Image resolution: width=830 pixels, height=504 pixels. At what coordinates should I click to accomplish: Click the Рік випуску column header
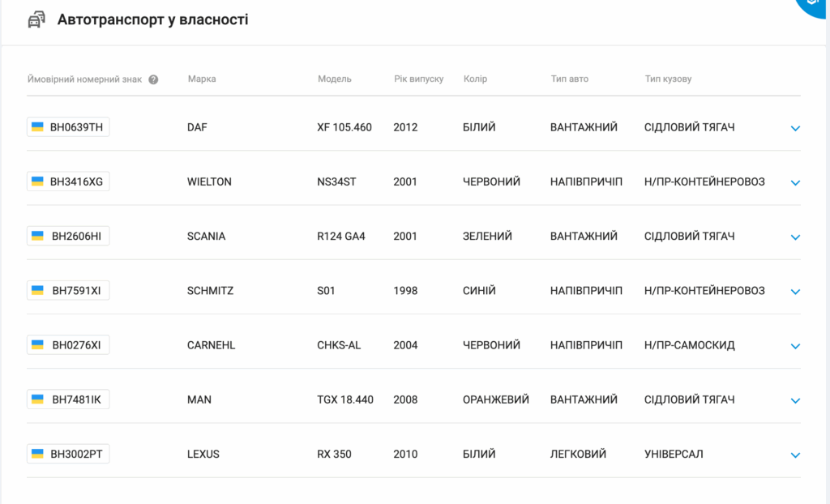419,79
